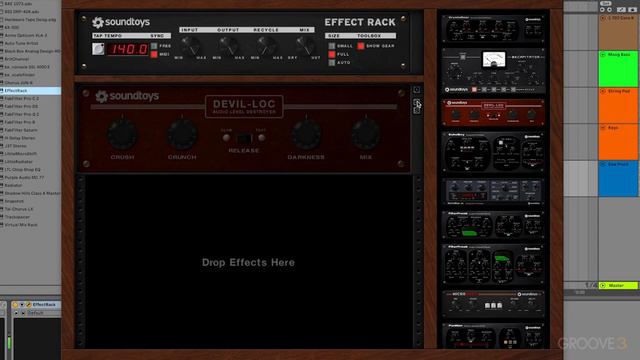The width and height of the screenshot is (640, 360).
Task: Turn the Devil-Loc Mix knob
Action: coord(366,134)
